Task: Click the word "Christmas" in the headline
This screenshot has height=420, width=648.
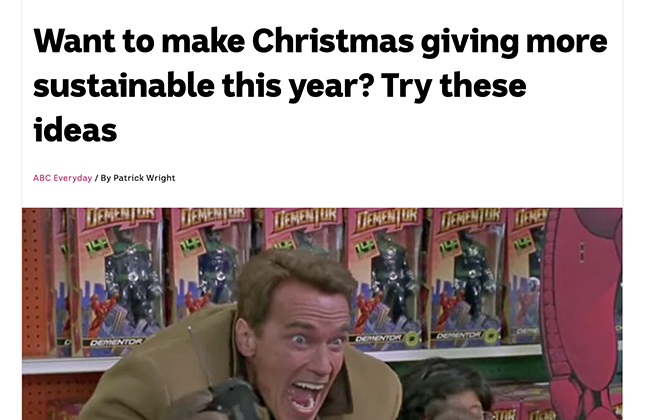Action: coord(333,41)
